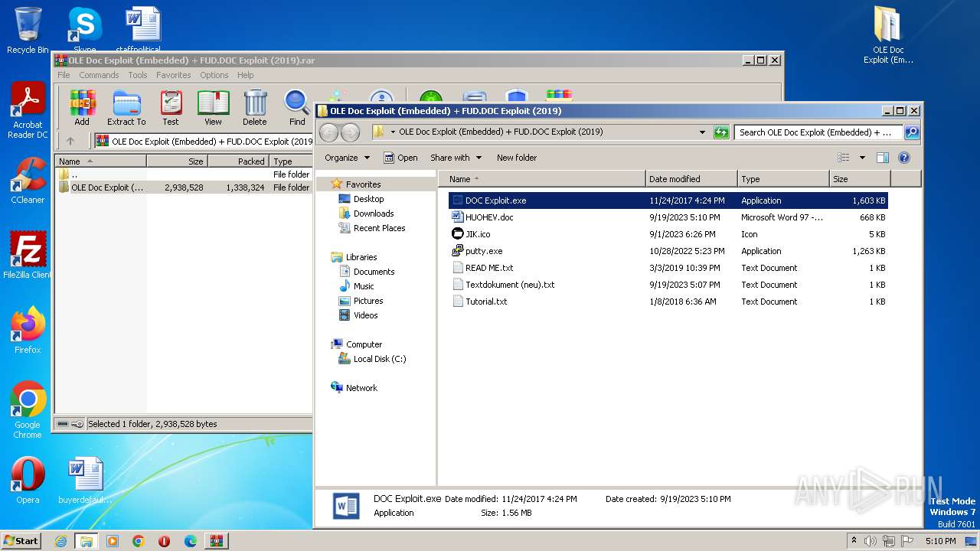This screenshot has width=980, height=551.
Task: Select putty.exe file
Action: point(667,251)
